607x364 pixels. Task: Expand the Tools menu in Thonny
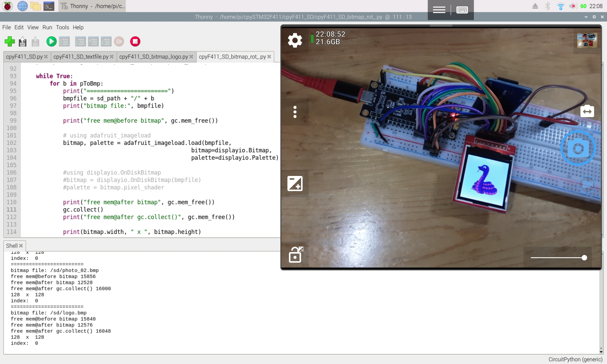[63, 27]
